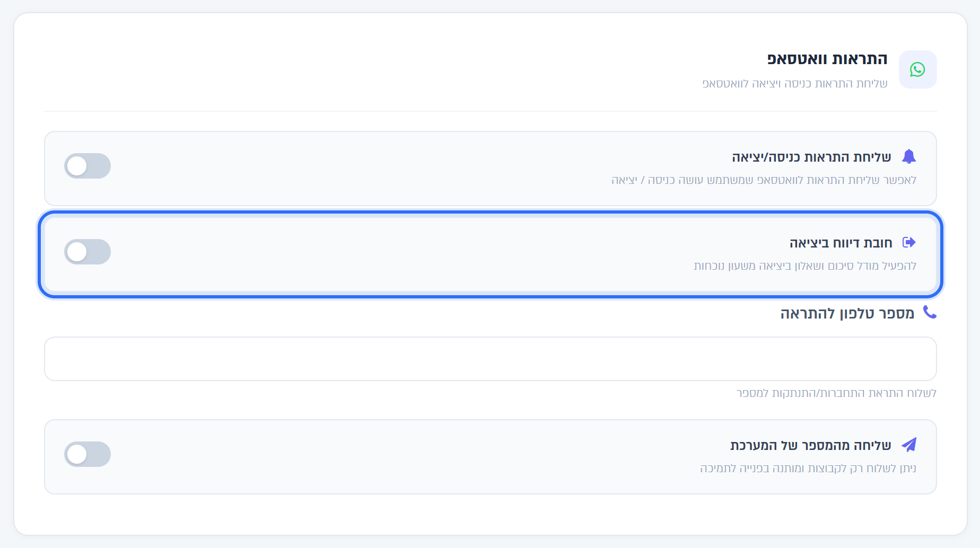The image size is (980, 548).
Task: Turn on the חובת דיווח ביציאה switch
Action: coord(87,252)
